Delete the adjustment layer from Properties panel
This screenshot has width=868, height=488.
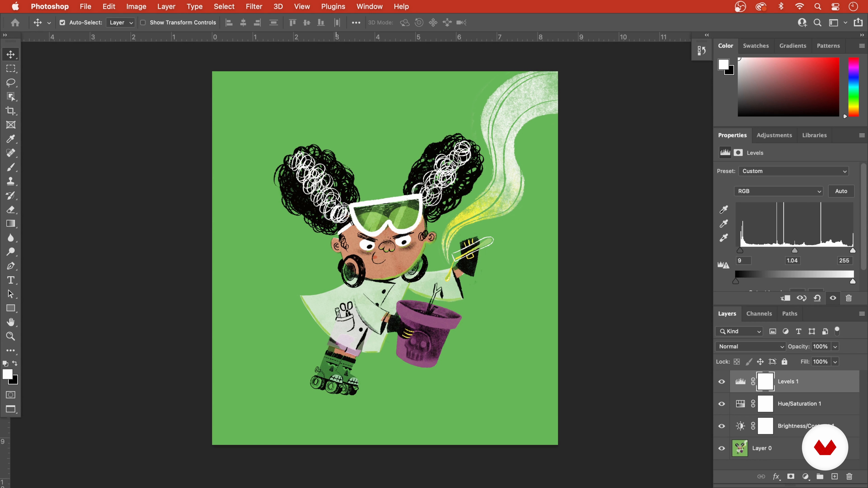[849, 298]
